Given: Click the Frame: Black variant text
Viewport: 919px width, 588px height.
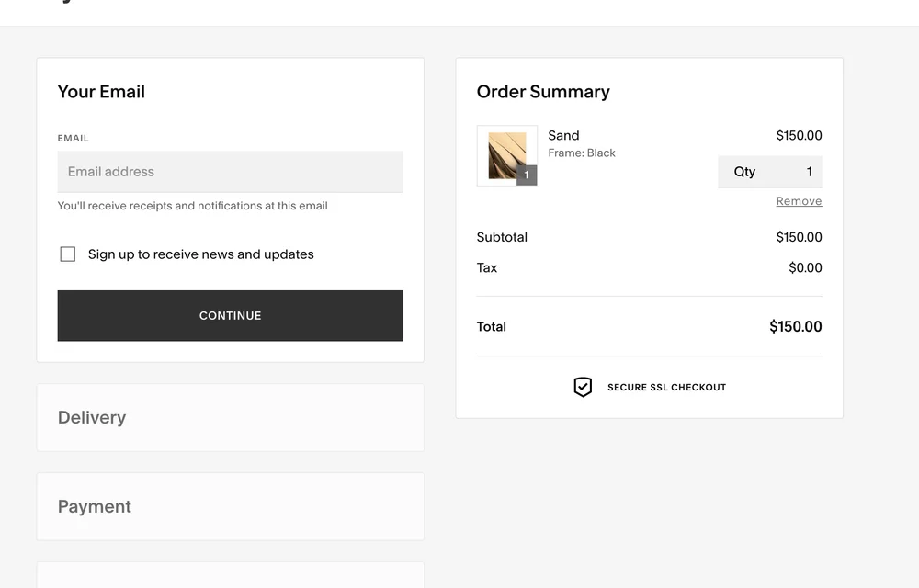Looking at the screenshot, I should click(582, 153).
